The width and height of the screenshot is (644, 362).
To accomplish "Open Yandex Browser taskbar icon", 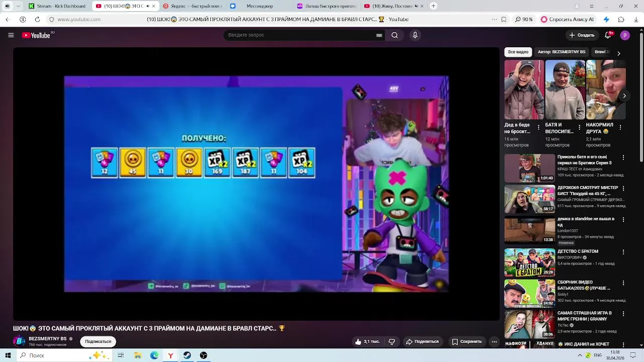I will coord(171,355).
